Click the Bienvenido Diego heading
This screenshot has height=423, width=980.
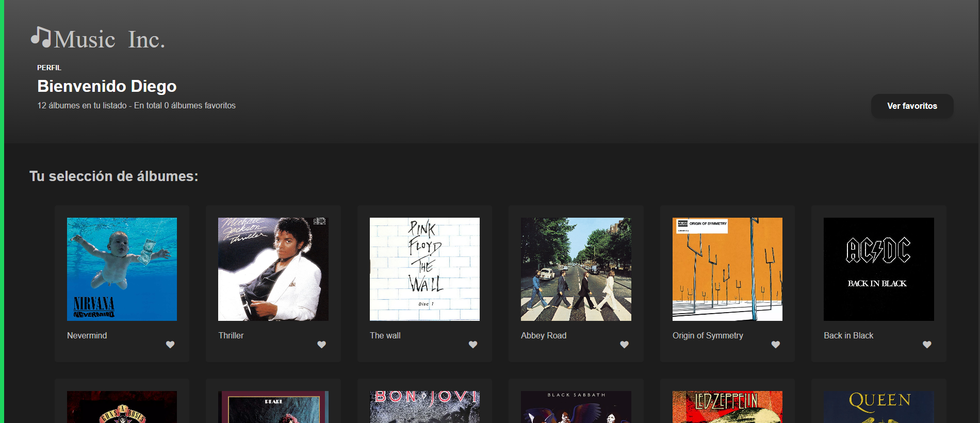coord(107,86)
